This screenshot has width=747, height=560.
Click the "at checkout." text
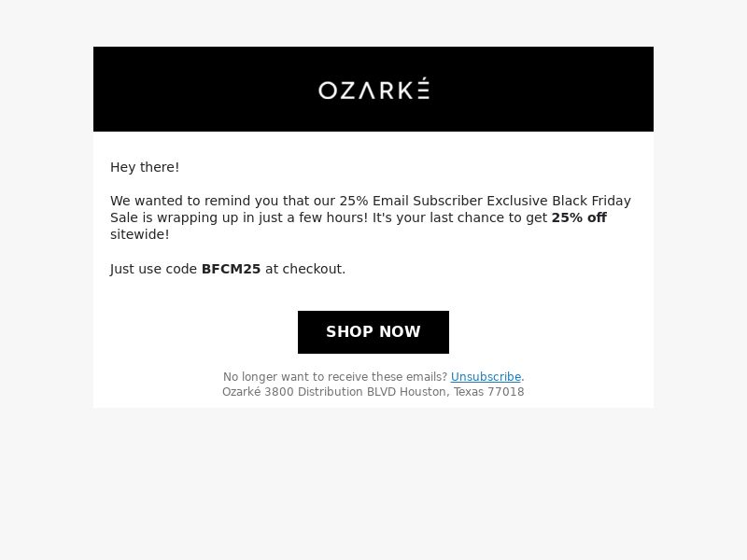point(305,269)
